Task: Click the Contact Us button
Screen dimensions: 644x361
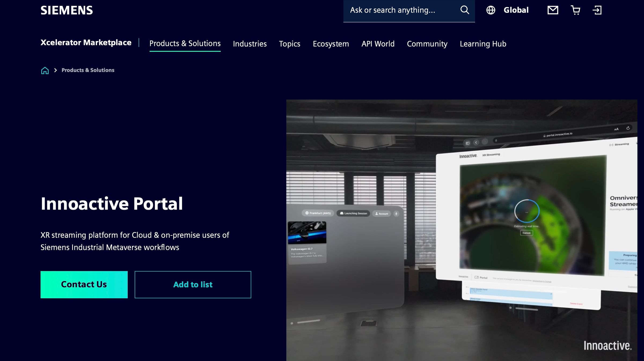Action: 84,285
